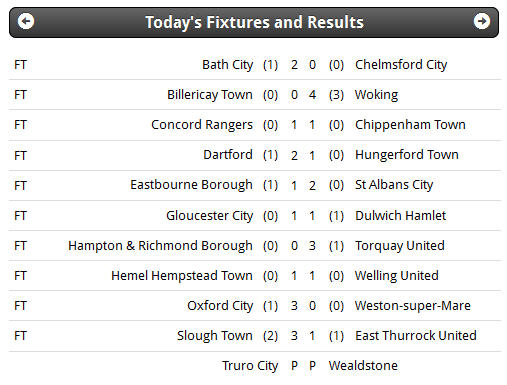
Task: Open Torquay United team page
Action: coord(400,246)
